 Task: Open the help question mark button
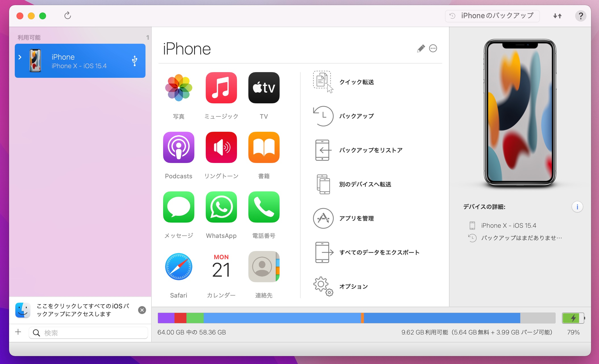(x=581, y=16)
